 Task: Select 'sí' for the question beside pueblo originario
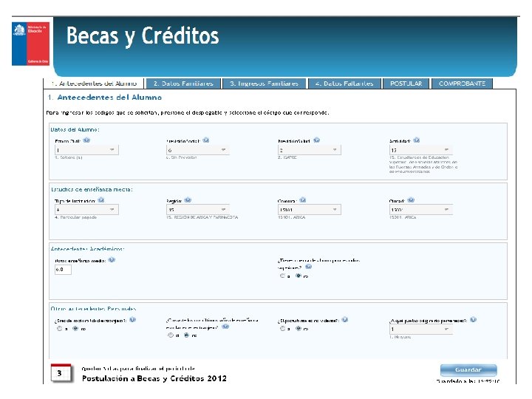(x=282, y=328)
